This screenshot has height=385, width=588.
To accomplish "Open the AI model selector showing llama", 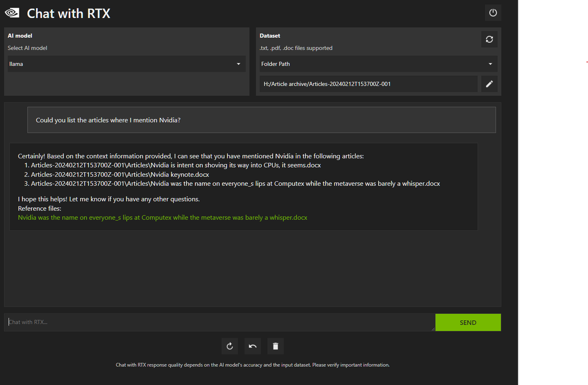I will click(x=122, y=64).
